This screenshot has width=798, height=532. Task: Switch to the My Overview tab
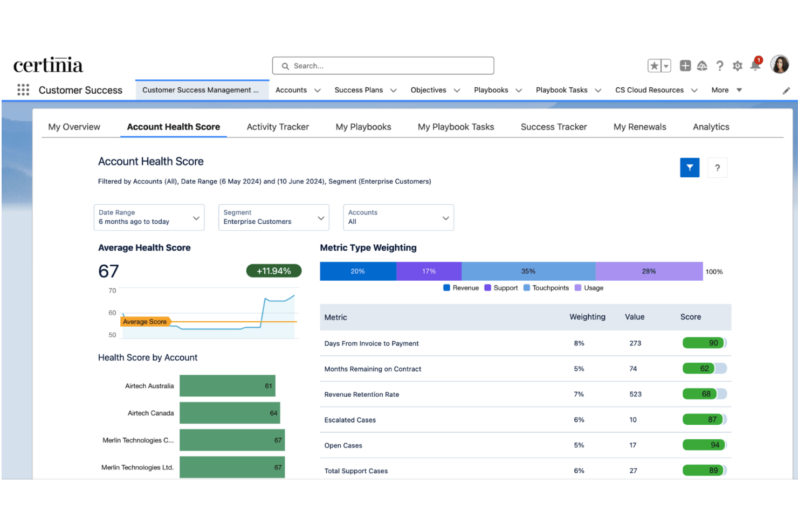click(x=74, y=127)
